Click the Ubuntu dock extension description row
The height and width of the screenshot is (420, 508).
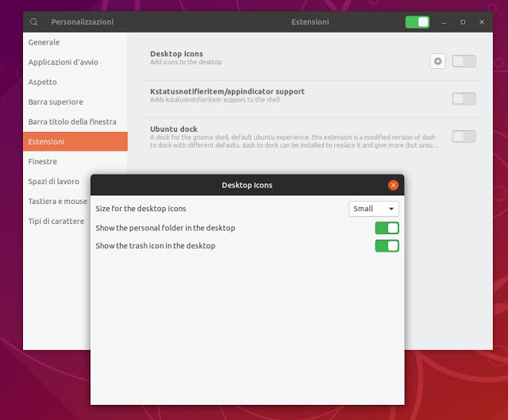tap(294, 141)
